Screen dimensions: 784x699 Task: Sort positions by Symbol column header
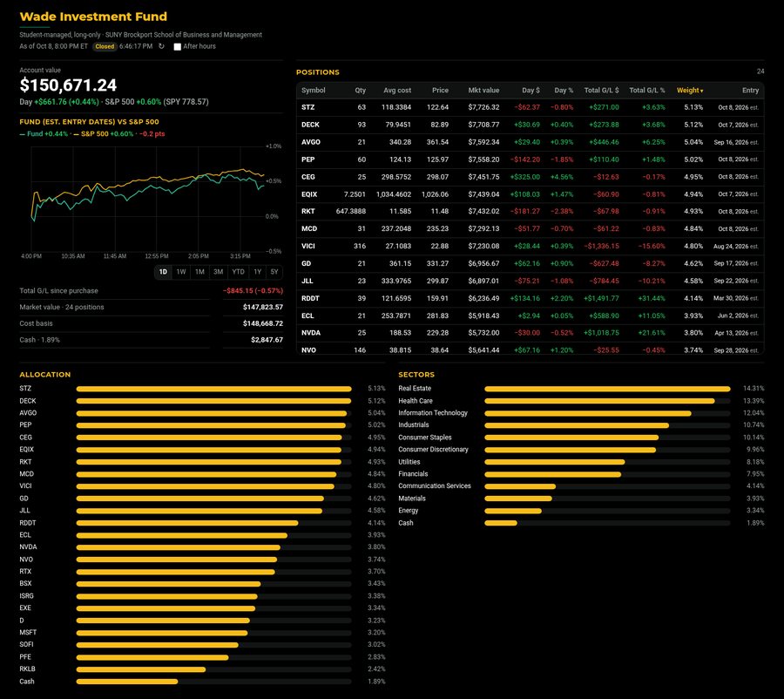[x=313, y=91]
